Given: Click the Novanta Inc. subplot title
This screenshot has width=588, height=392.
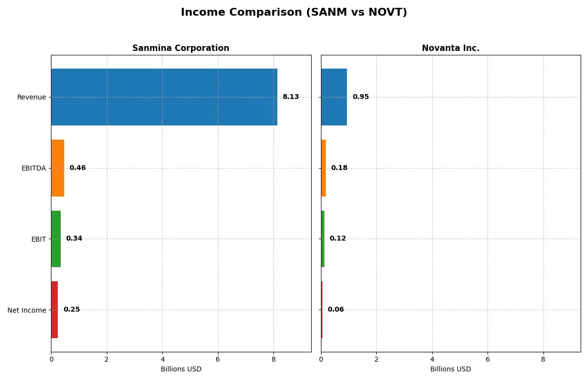Looking at the screenshot, I should point(450,48).
